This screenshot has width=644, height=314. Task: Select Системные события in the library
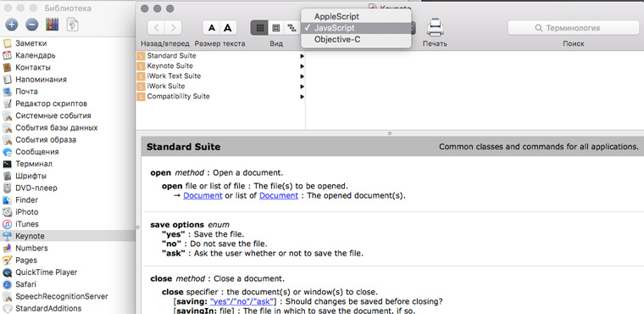coord(53,115)
